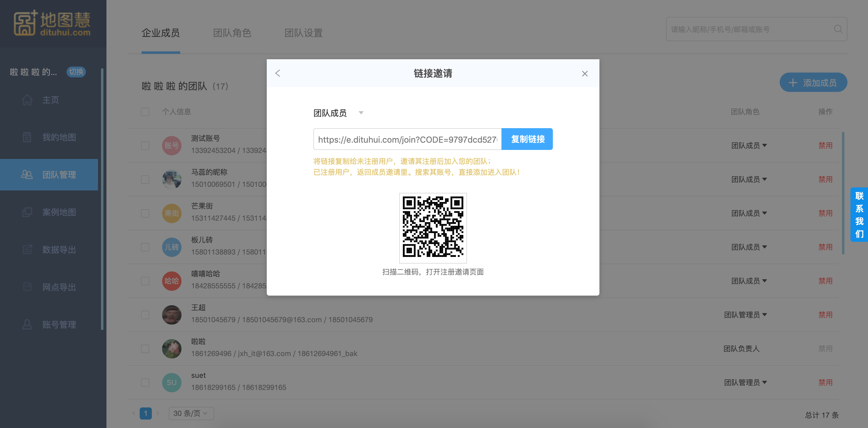Toggle the select-all checkbox beside 个人信息

point(145,112)
